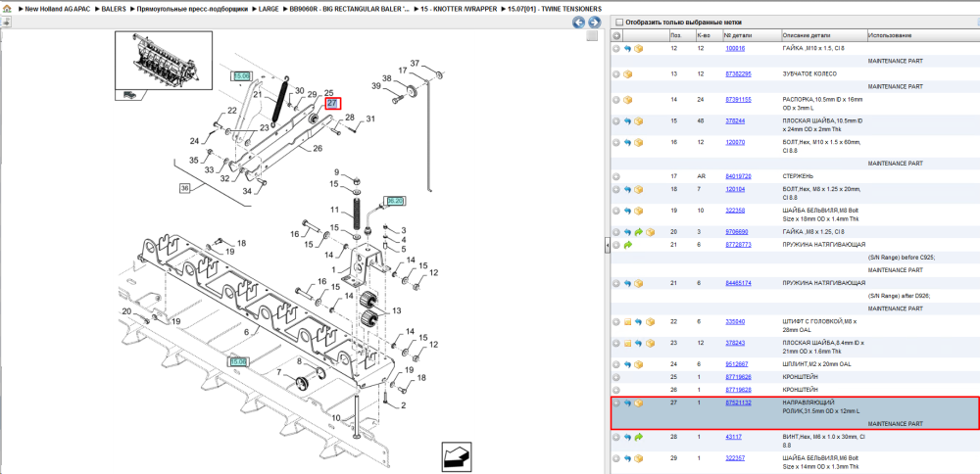Click box icon for part 9706690
This screenshot has width=980, height=474.
coord(650,232)
